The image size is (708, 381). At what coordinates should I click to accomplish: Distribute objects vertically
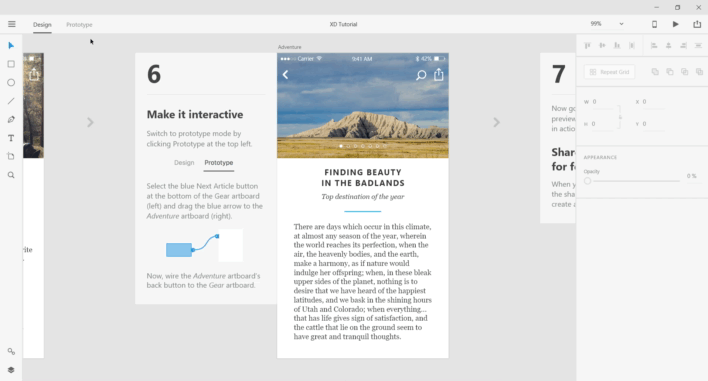point(698,46)
